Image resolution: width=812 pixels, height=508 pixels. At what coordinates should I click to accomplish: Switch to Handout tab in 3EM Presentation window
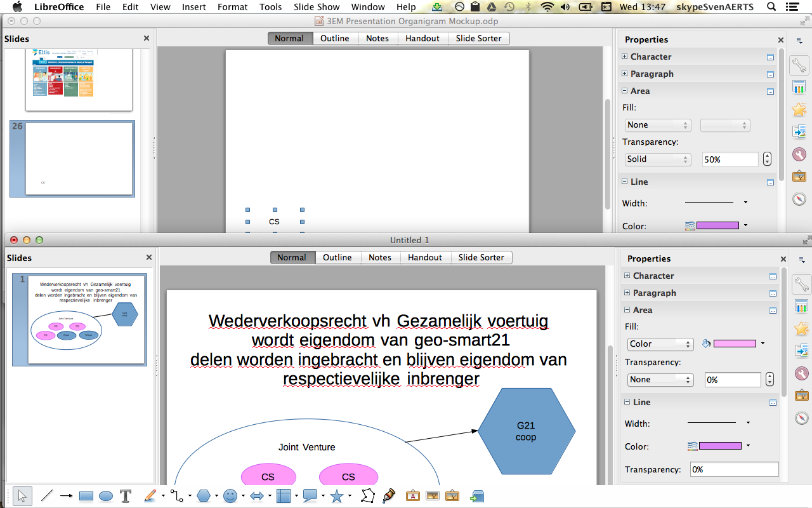click(x=422, y=38)
